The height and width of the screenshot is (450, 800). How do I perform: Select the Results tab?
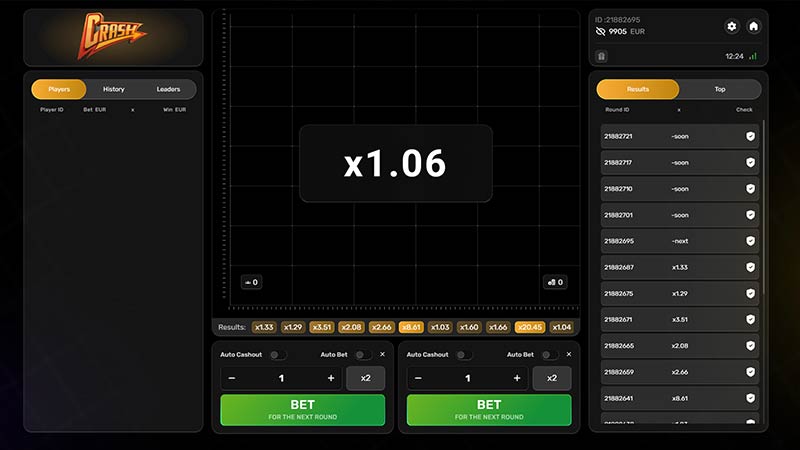point(638,89)
